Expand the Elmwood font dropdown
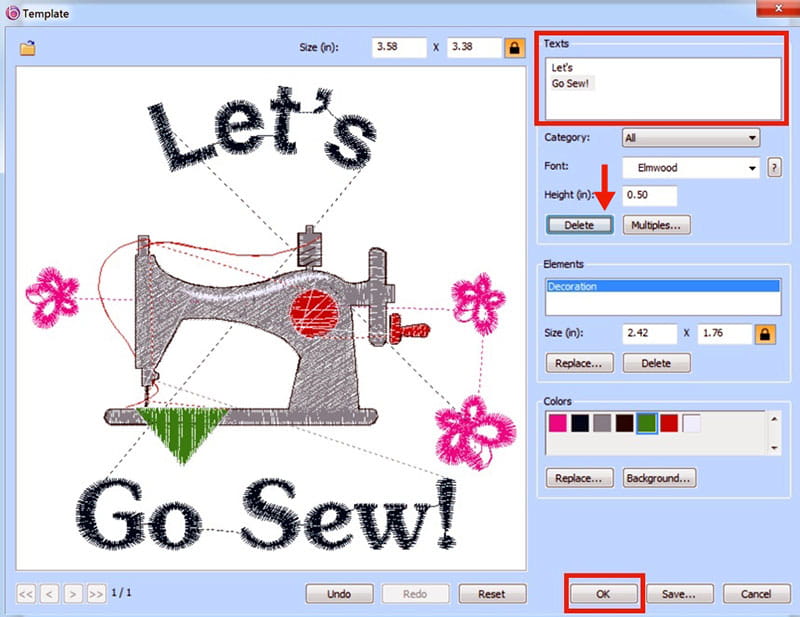Image resolution: width=800 pixels, height=617 pixels. click(690, 169)
